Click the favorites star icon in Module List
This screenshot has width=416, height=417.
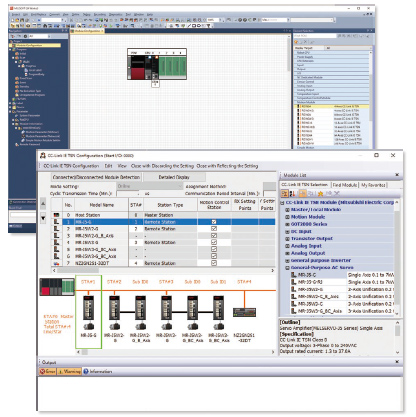click(x=320, y=193)
